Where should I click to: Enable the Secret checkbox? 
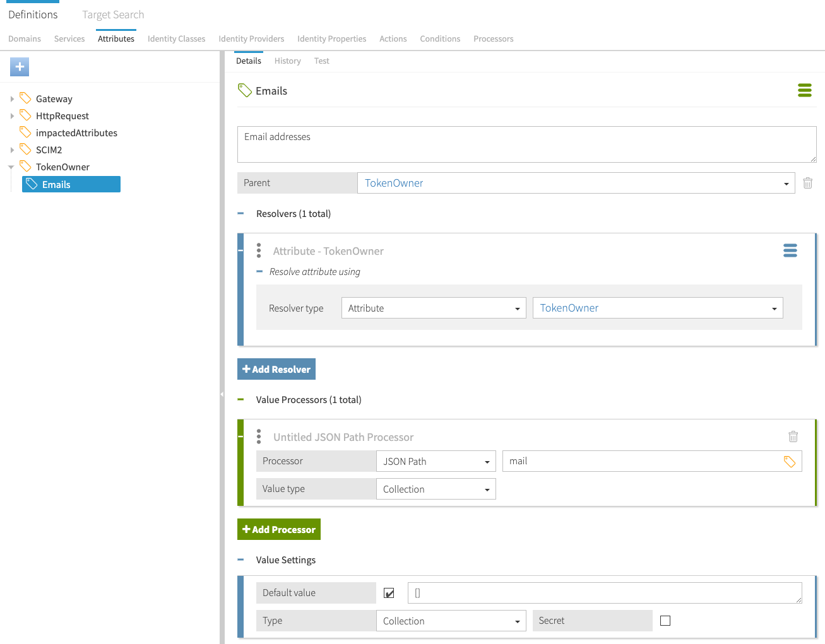click(665, 621)
